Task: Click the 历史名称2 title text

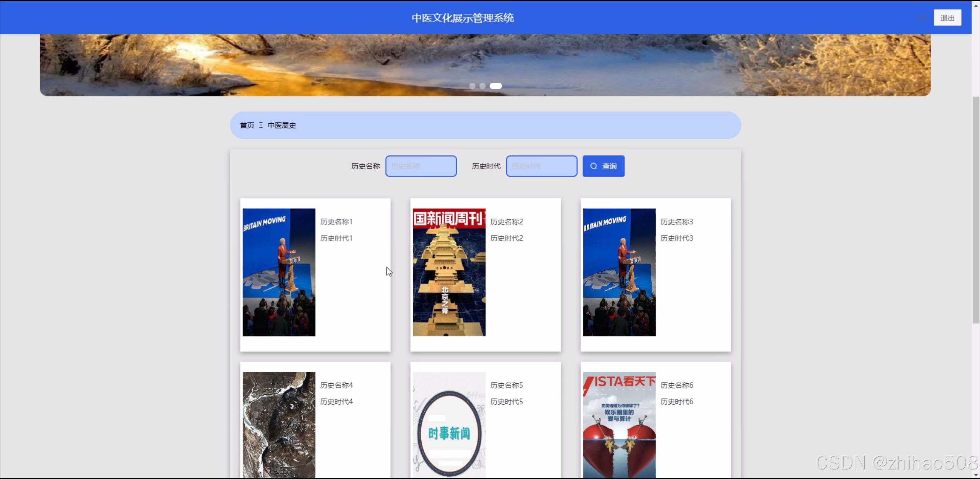Action: pos(506,222)
